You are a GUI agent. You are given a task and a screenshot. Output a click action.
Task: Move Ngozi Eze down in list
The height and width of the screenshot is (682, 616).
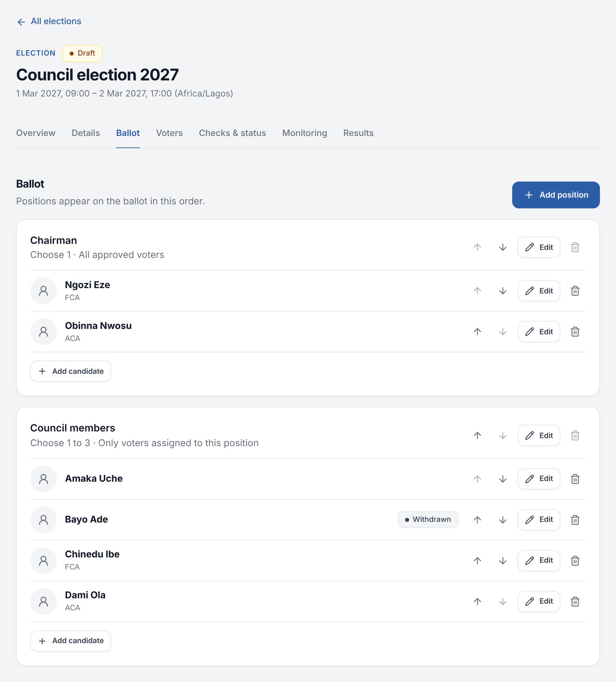pyautogui.click(x=502, y=291)
